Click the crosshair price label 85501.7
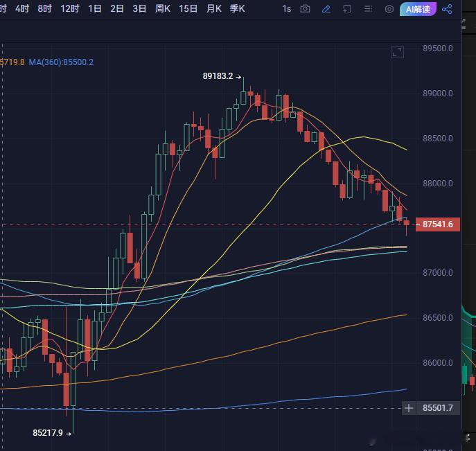476x451 pixels. (438, 408)
